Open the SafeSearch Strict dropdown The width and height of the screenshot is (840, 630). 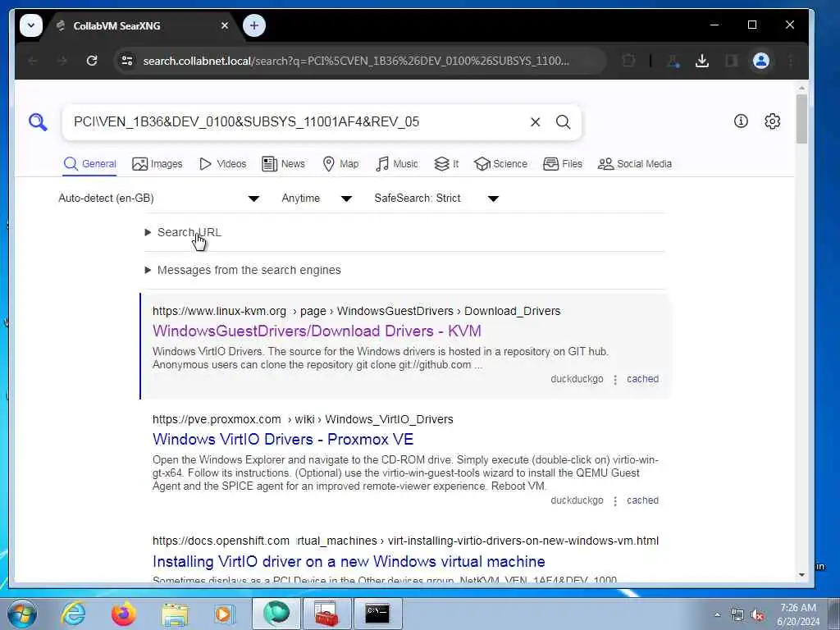(x=436, y=199)
